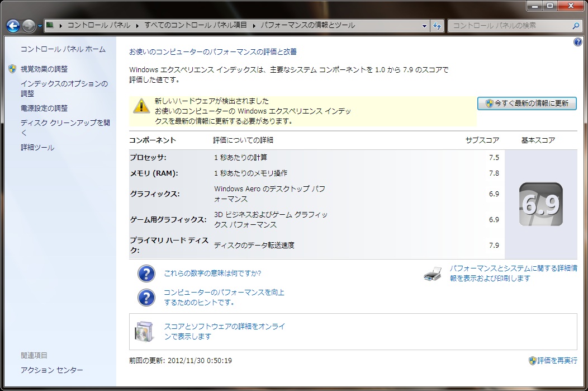The width and height of the screenshot is (588, 391).
Task: Click the プロセッサ: row label
Action: [x=148, y=158]
